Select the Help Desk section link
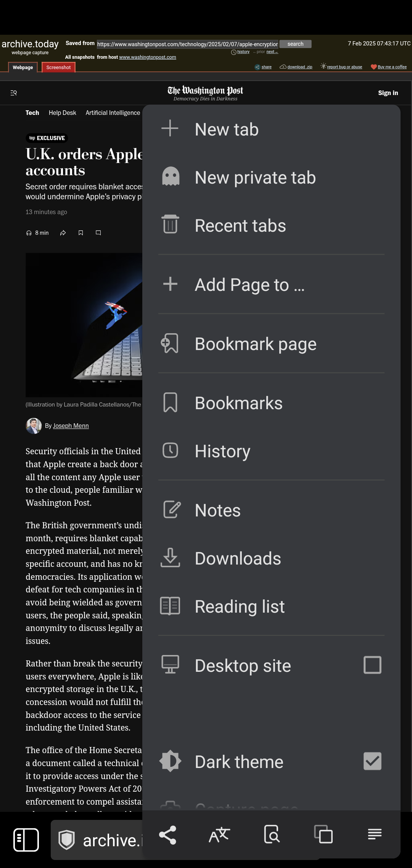The width and height of the screenshot is (412, 868). (x=63, y=113)
